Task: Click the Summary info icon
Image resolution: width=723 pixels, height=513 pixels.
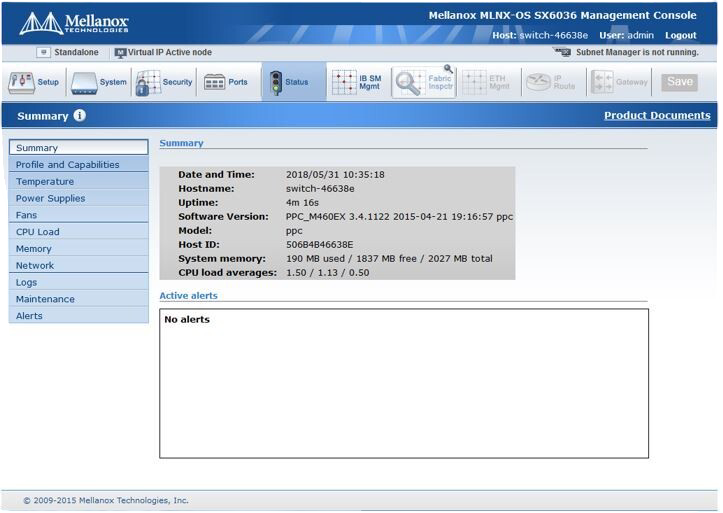Action: (x=80, y=115)
